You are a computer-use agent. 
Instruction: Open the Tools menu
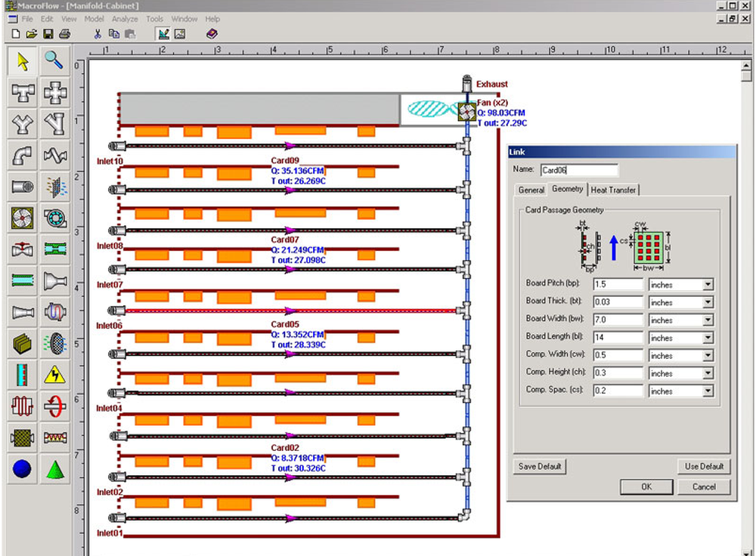(x=154, y=19)
